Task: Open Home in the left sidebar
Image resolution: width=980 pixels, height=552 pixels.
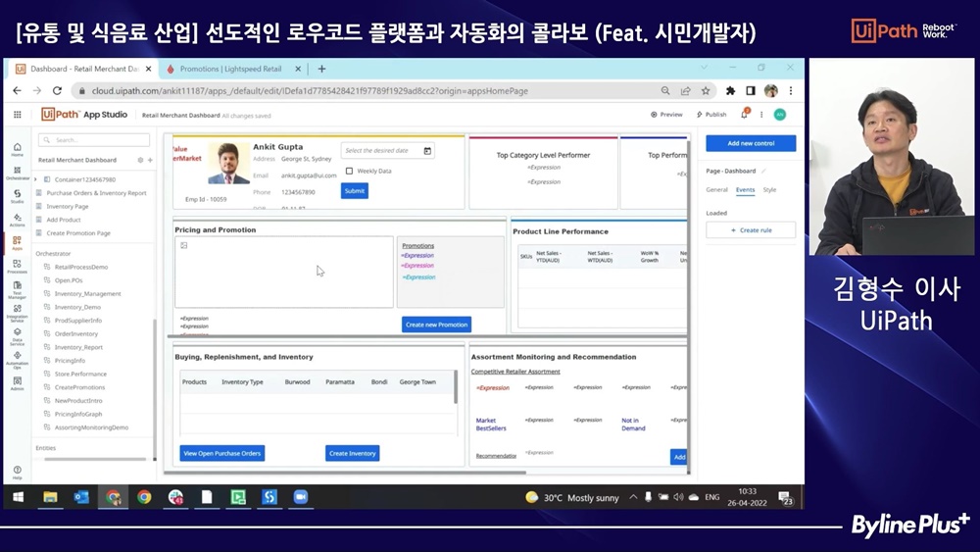Action: coord(18,149)
